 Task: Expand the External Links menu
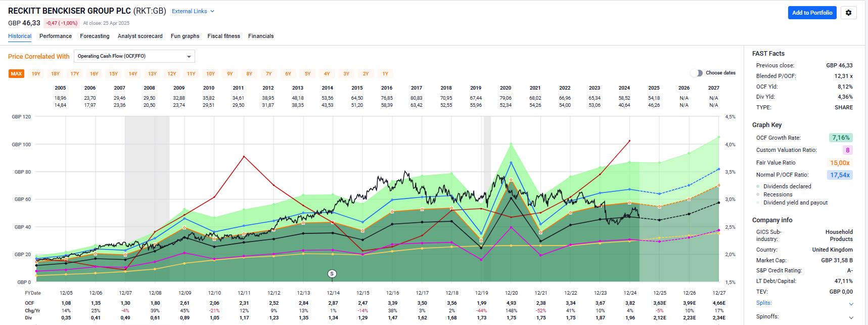tap(193, 11)
